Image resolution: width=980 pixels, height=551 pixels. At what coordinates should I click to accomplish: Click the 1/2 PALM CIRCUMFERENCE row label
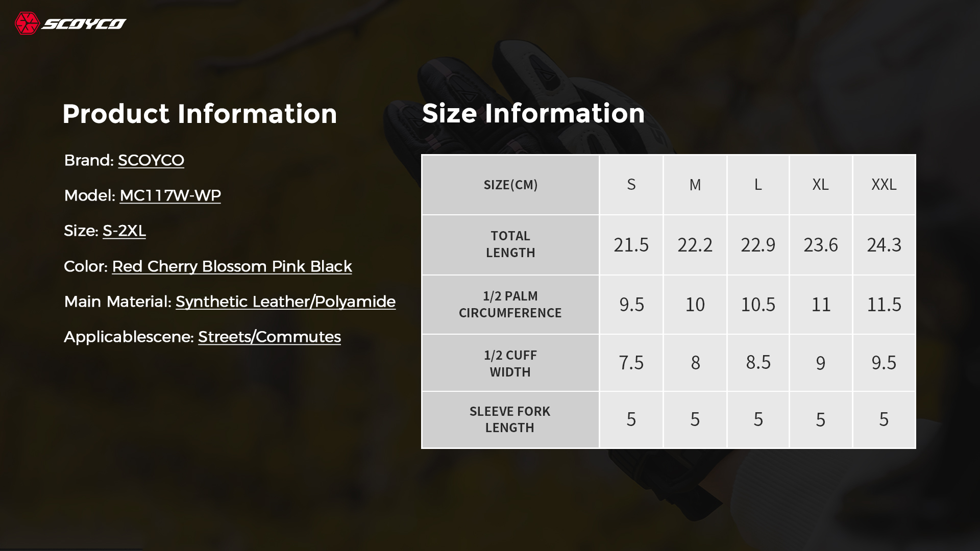pos(510,305)
